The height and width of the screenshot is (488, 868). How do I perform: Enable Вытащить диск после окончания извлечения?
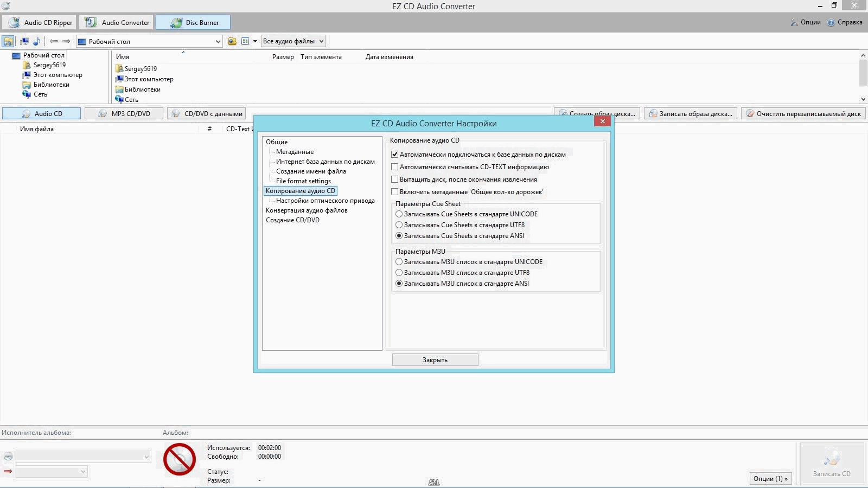pos(395,179)
